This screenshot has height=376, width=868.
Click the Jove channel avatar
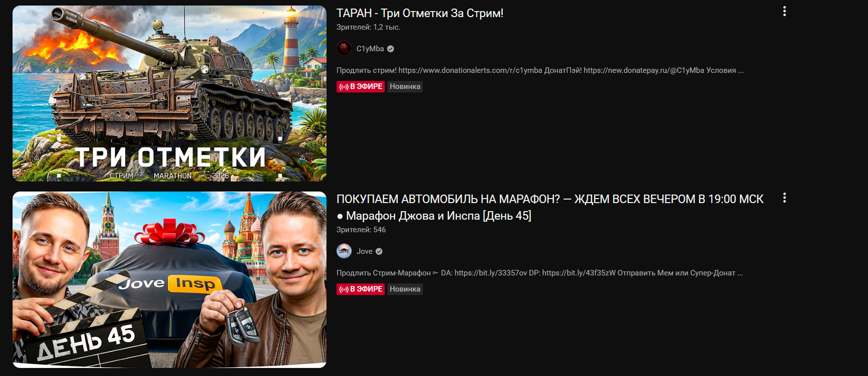point(344,251)
